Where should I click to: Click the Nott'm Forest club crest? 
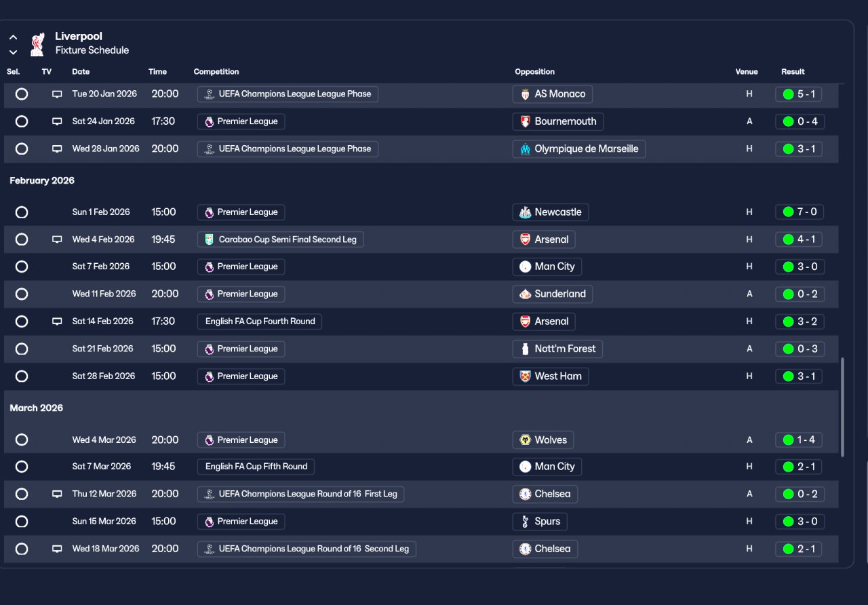click(x=525, y=349)
